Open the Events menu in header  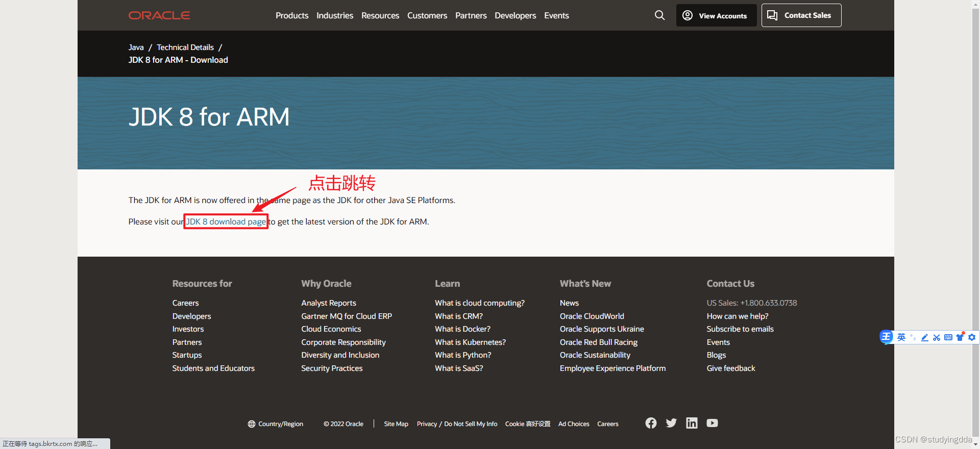click(556, 15)
